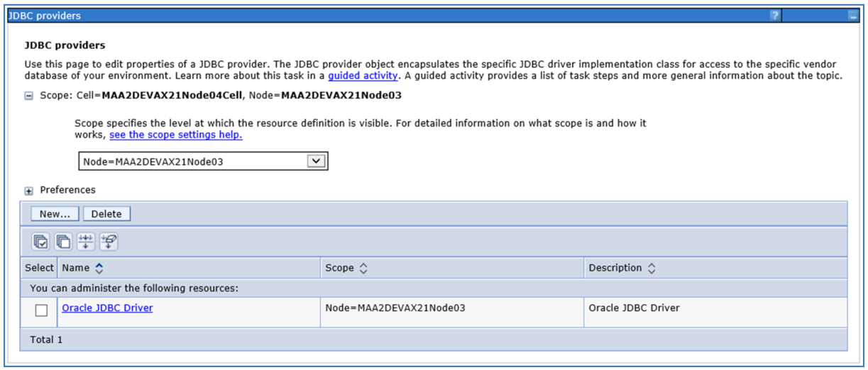Minimize the JDBC providers portlet

[x=853, y=16]
